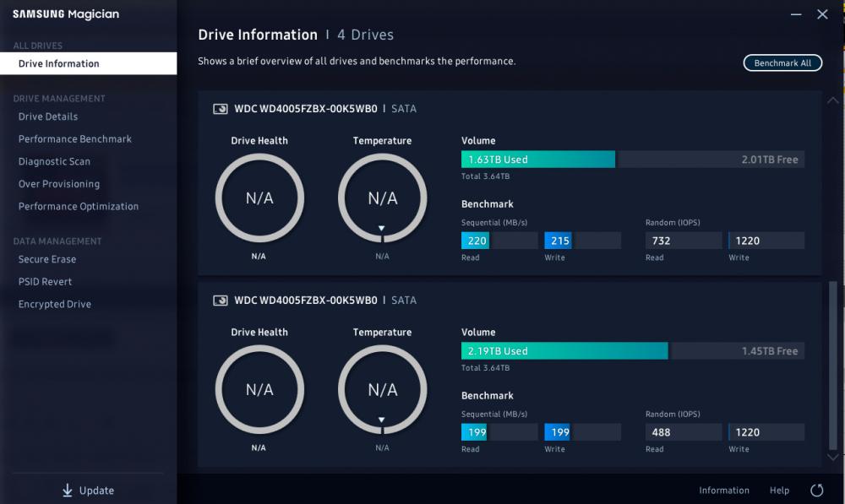Click the drive icon of the second WDC drive
The width and height of the screenshot is (845, 504).
coord(220,301)
